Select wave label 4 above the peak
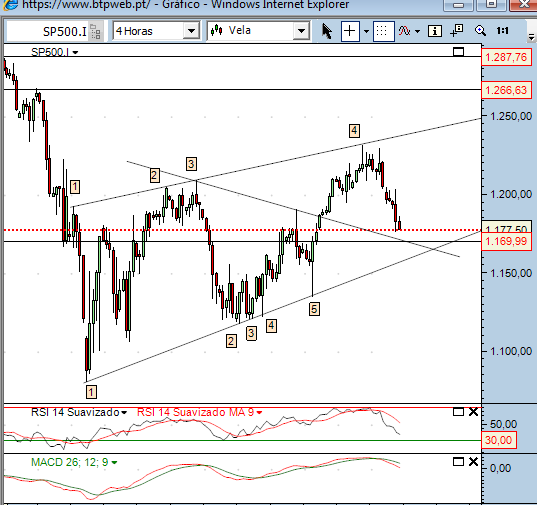The width and height of the screenshot is (537, 505). pos(354,130)
